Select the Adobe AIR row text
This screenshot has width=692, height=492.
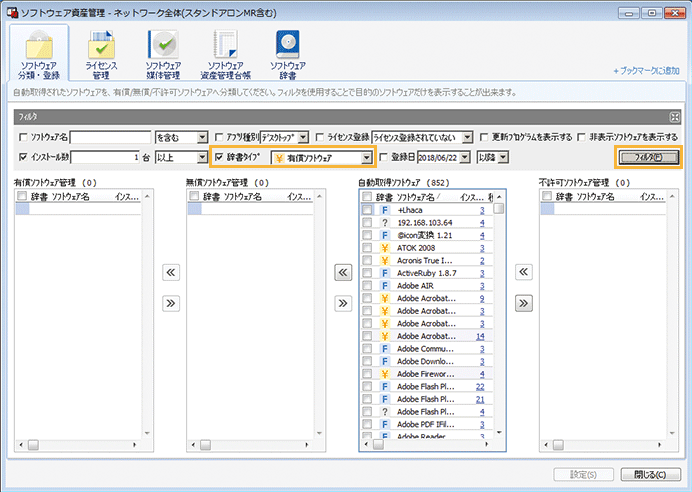coord(415,286)
